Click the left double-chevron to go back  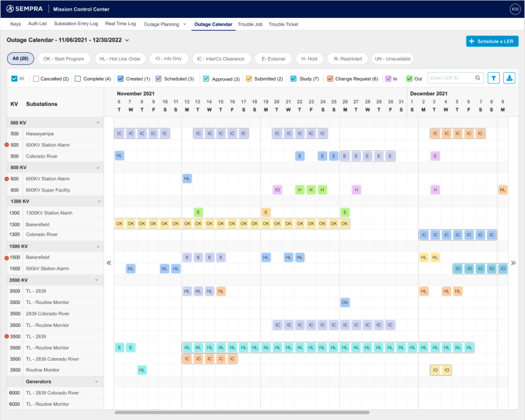click(x=109, y=263)
